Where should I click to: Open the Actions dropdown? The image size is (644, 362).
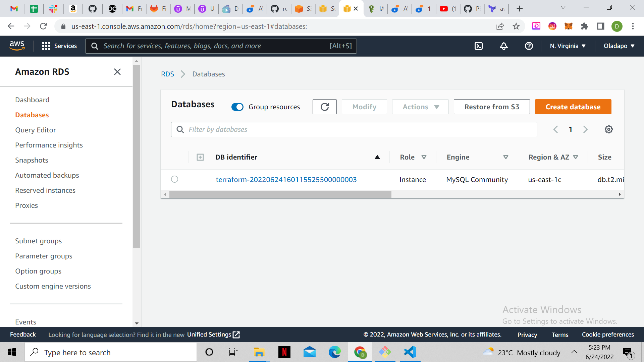coord(420,107)
